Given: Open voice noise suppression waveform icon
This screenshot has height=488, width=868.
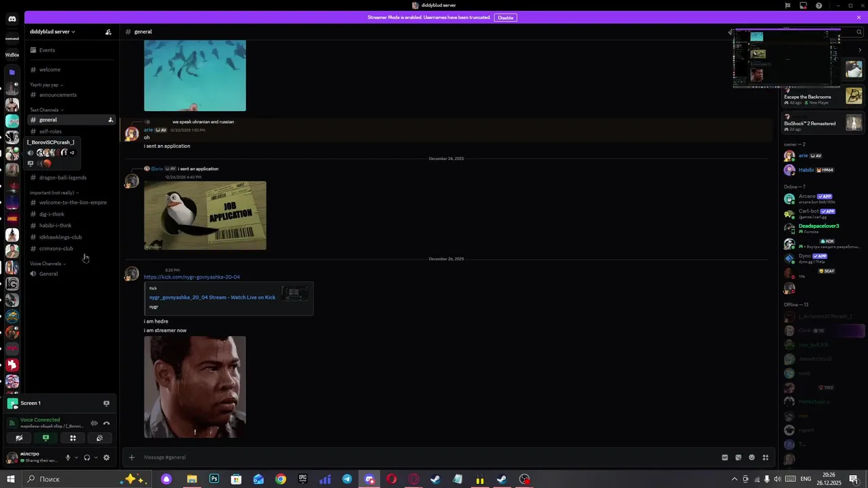Looking at the screenshot, I should (x=94, y=423).
